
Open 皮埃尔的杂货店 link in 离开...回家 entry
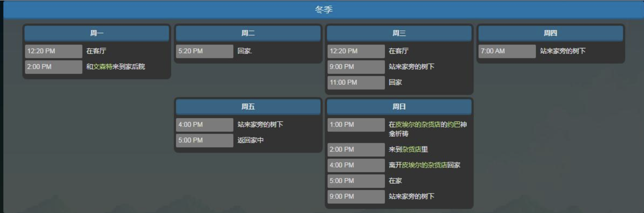pyautogui.click(x=424, y=165)
